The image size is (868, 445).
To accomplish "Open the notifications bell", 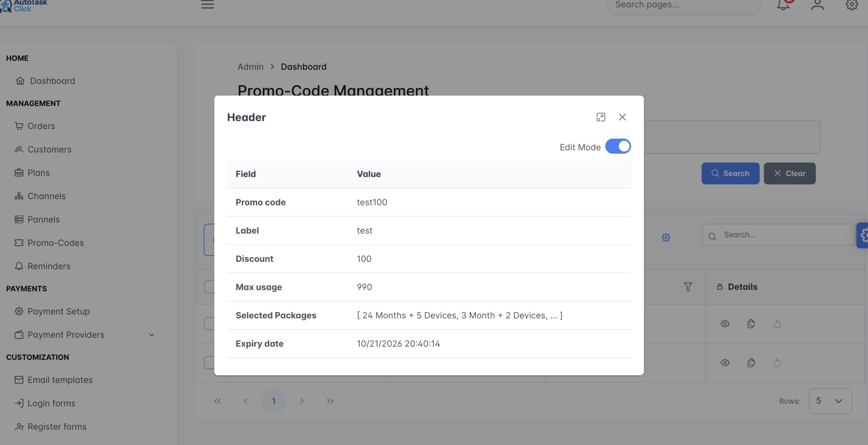I will (x=783, y=4).
